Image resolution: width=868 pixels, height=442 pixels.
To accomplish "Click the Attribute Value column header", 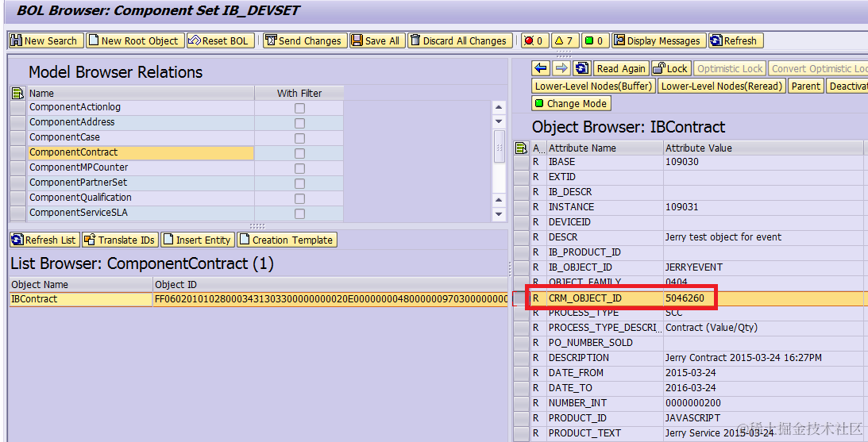I will pyautogui.click(x=763, y=148).
